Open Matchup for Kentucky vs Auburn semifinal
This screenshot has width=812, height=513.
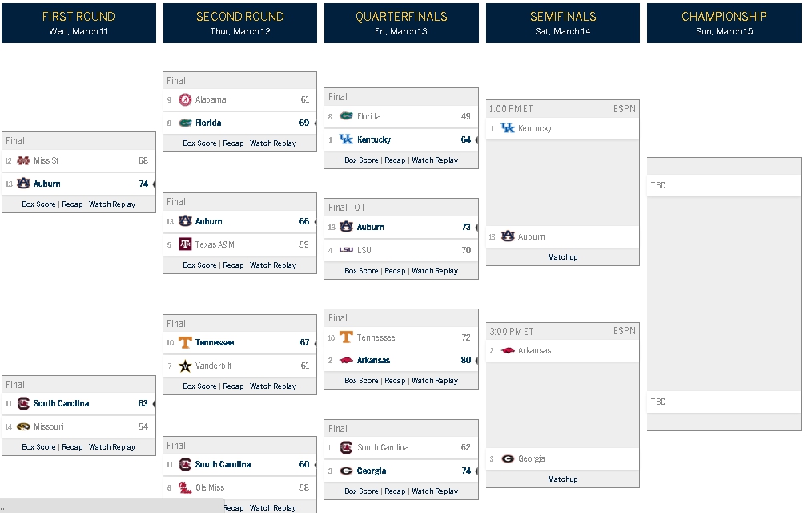pos(562,257)
